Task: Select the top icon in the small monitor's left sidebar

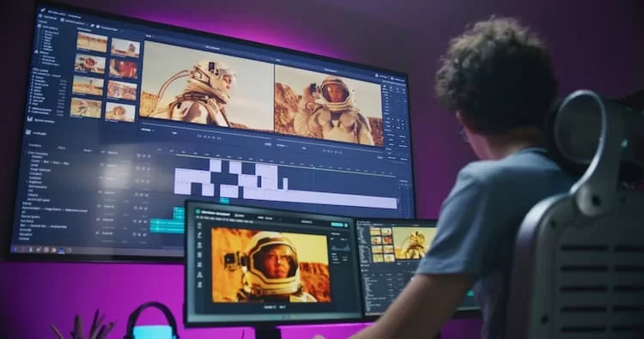Action: (x=199, y=226)
